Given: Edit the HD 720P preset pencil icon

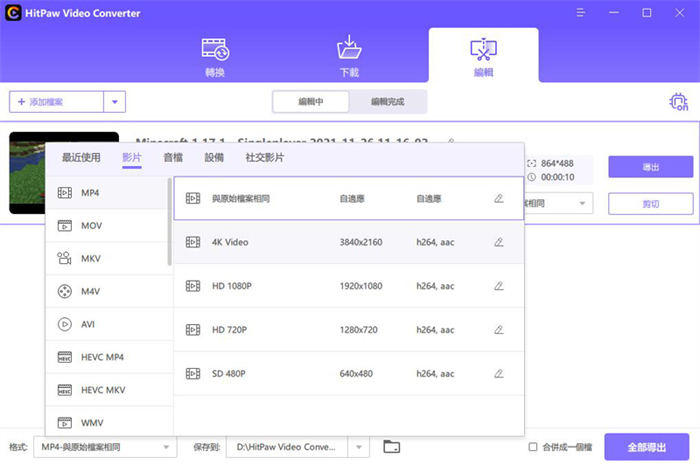Looking at the screenshot, I should pos(499,330).
